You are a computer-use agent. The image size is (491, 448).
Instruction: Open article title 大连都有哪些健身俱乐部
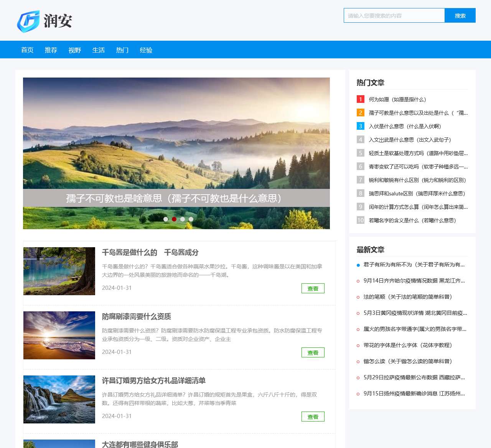[140, 444]
